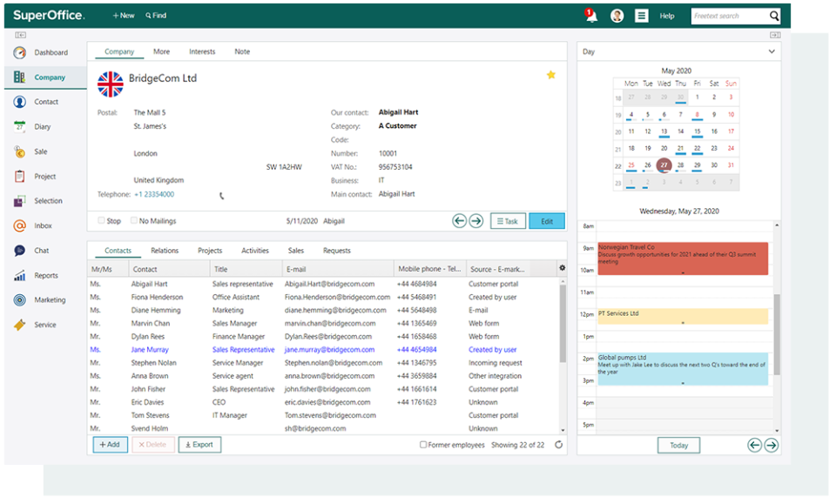Image resolution: width=836 pixels, height=504 pixels.
Task: Go to next day in diary panel
Action: coord(772,446)
